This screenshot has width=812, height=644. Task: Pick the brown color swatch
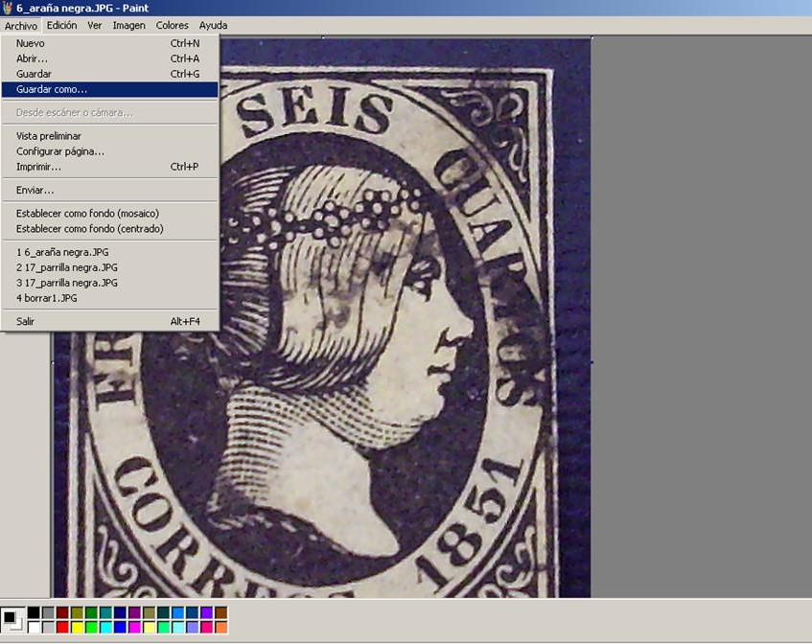[x=221, y=612]
